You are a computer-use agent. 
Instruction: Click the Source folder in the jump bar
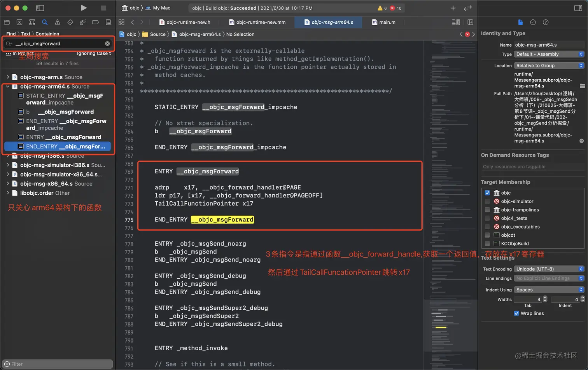coord(154,34)
